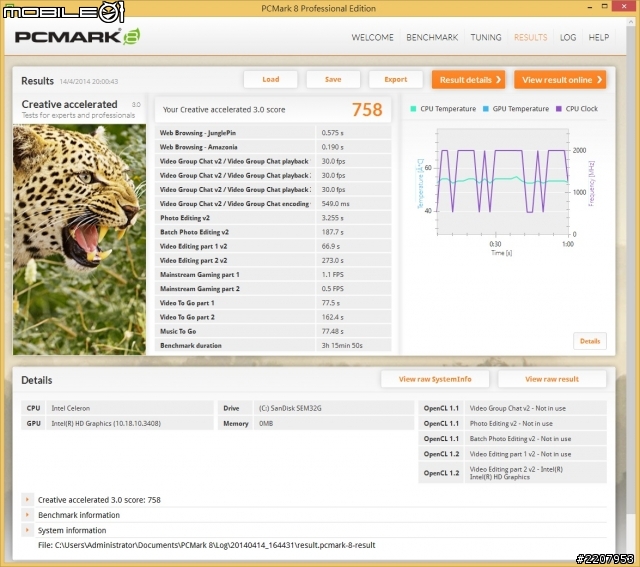Select the Music To Go row
The image size is (640, 567).
[x=273, y=331]
